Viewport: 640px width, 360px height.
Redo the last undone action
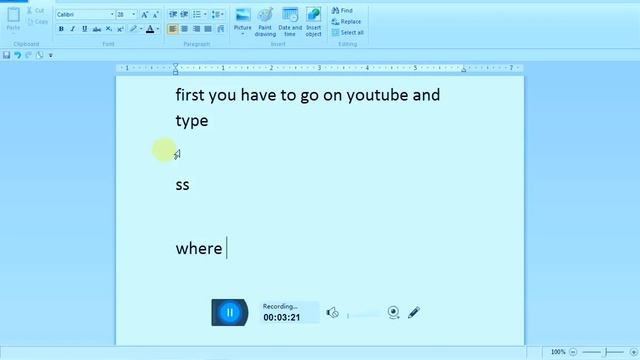coord(29,55)
